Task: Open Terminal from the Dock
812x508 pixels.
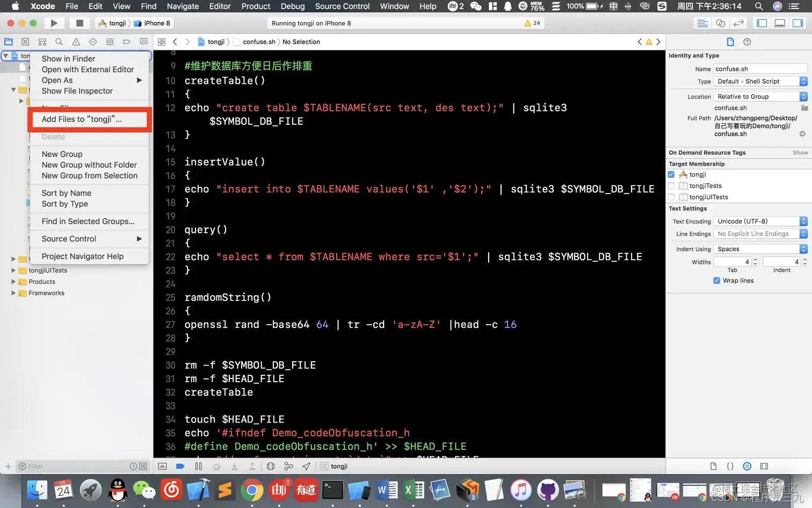Action: pyautogui.click(x=332, y=490)
